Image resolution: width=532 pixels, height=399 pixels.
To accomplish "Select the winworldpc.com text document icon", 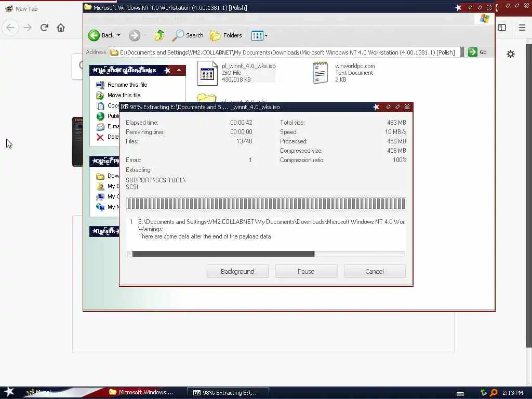I will [320, 73].
